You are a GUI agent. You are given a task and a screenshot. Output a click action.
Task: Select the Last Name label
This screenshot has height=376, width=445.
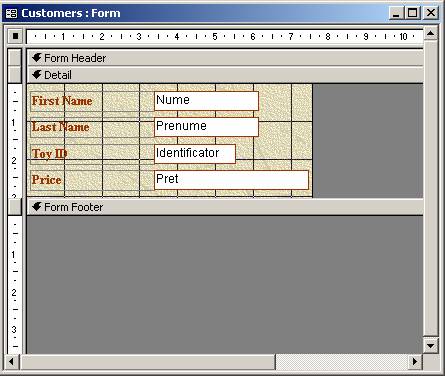(61, 127)
